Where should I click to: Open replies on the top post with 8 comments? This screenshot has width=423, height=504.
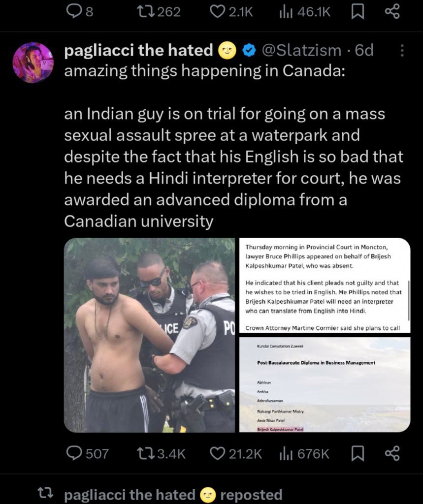[79, 12]
